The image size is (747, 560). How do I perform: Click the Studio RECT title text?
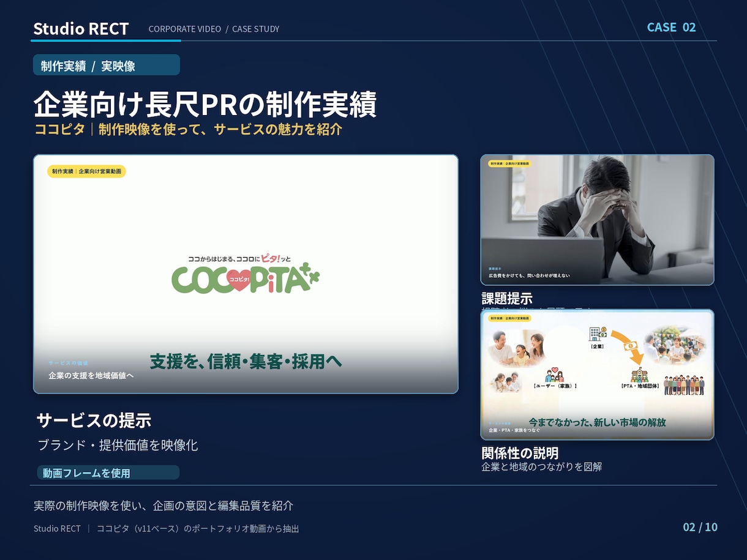[x=81, y=29]
